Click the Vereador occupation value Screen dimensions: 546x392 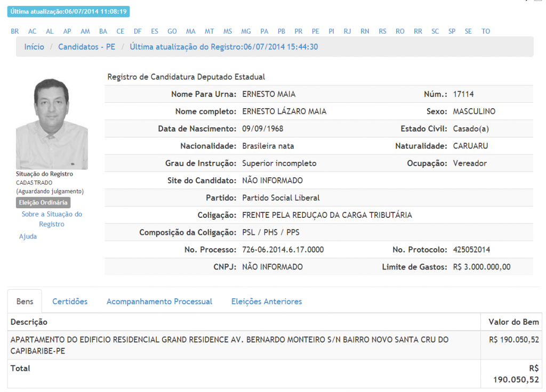(470, 164)
